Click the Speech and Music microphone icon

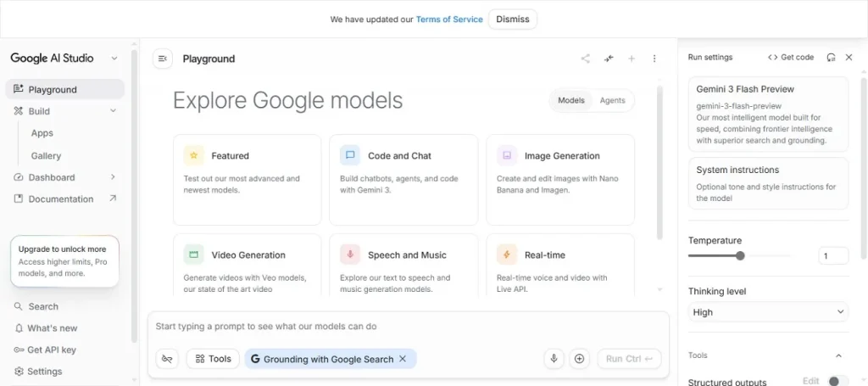(x=350, y=255)
